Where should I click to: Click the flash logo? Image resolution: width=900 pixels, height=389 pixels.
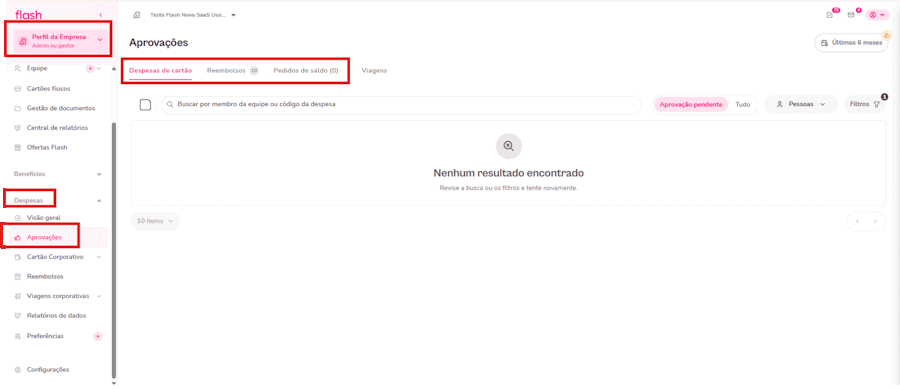(x=28, y=15)
